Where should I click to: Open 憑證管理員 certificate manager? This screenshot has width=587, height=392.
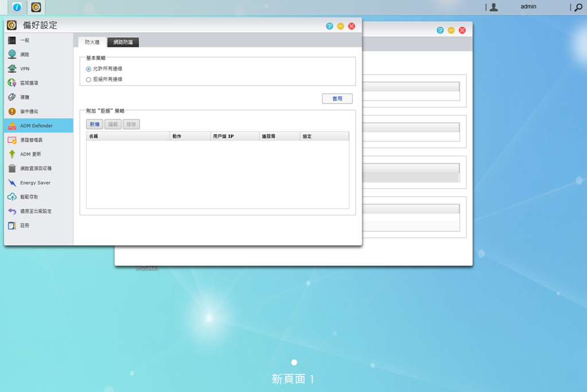click(x=38, y=140)
